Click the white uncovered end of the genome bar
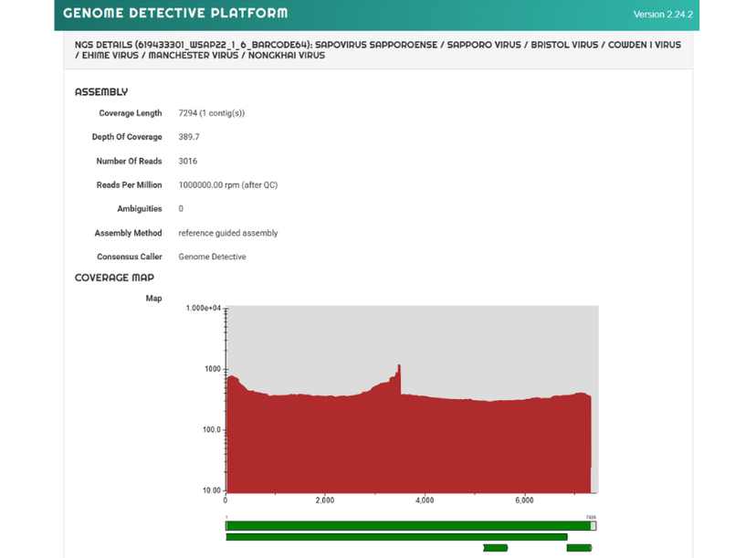The image size is (756, 558). point(593,526)
